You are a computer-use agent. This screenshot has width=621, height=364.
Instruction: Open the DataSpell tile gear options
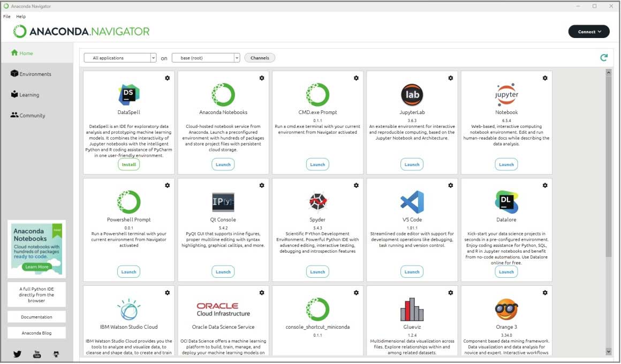click(168, 78)
